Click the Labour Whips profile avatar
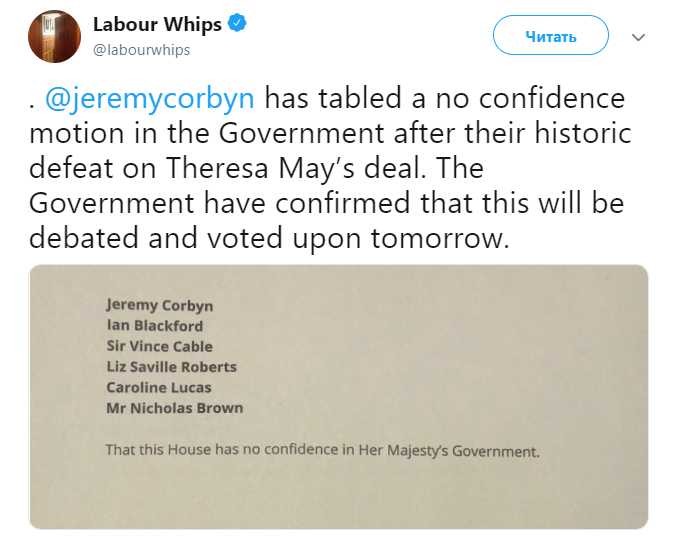This screenshot has height=536, width=676. click(x=55, y=36)
